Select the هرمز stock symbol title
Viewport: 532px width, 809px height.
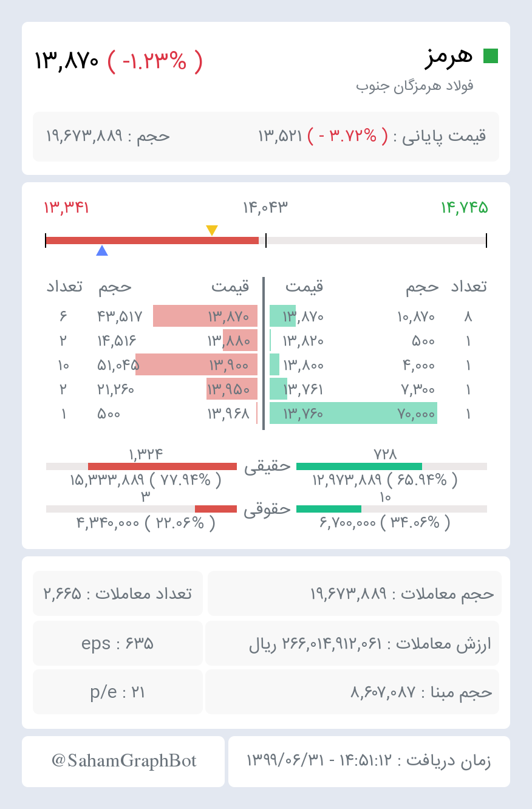tap(449, 56)
